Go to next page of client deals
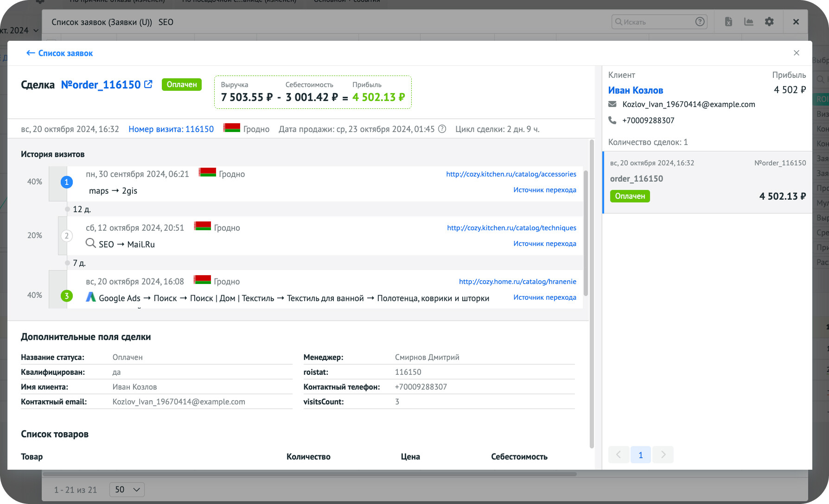Viewport: 829px width, 504px height. click(x=663, y=455)
